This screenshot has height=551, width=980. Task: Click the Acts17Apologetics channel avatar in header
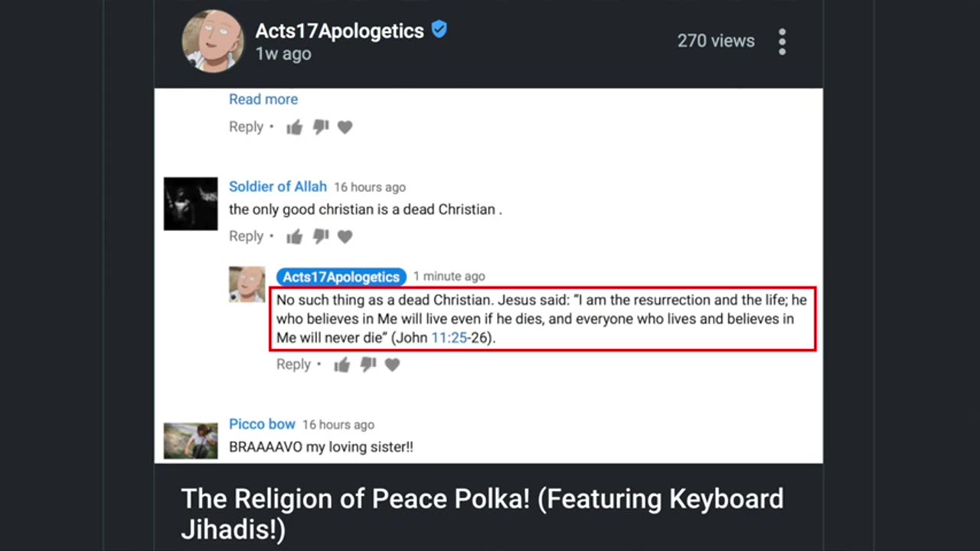click(213, 41)
